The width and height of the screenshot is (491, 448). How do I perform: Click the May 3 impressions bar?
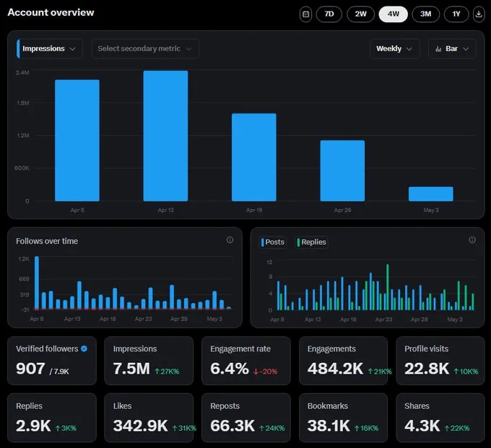click(431, 194)
